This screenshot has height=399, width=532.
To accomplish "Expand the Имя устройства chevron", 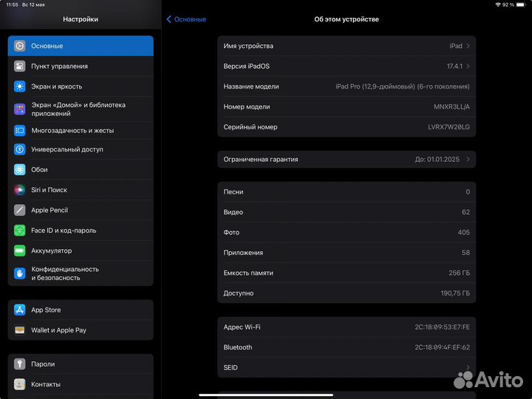I will coord(468,46).
